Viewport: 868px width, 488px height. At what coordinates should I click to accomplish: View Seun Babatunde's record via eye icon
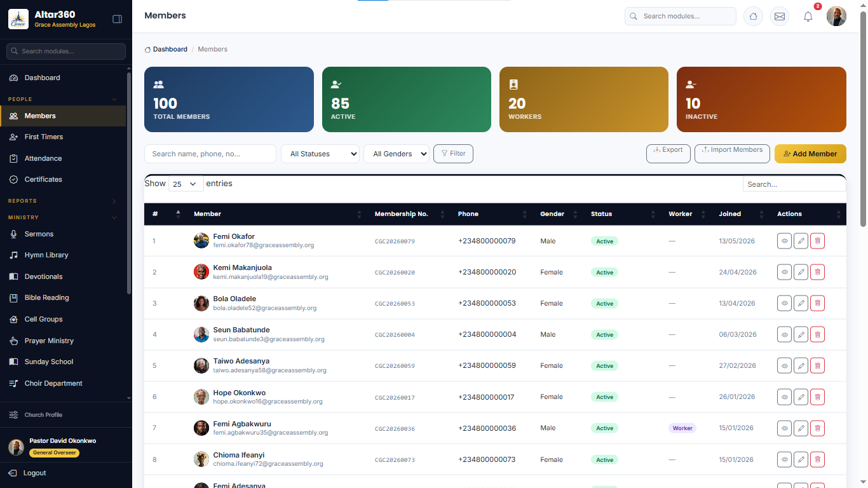784,334
